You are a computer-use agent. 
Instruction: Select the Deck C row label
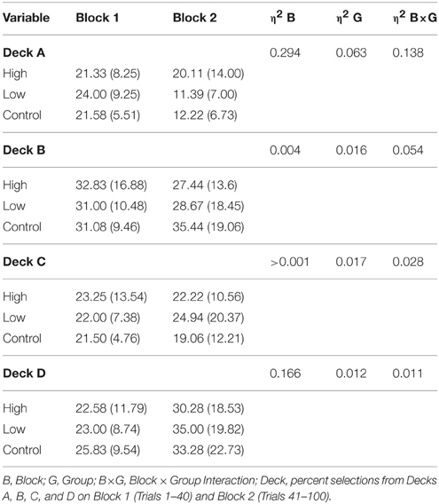(24, 262)
